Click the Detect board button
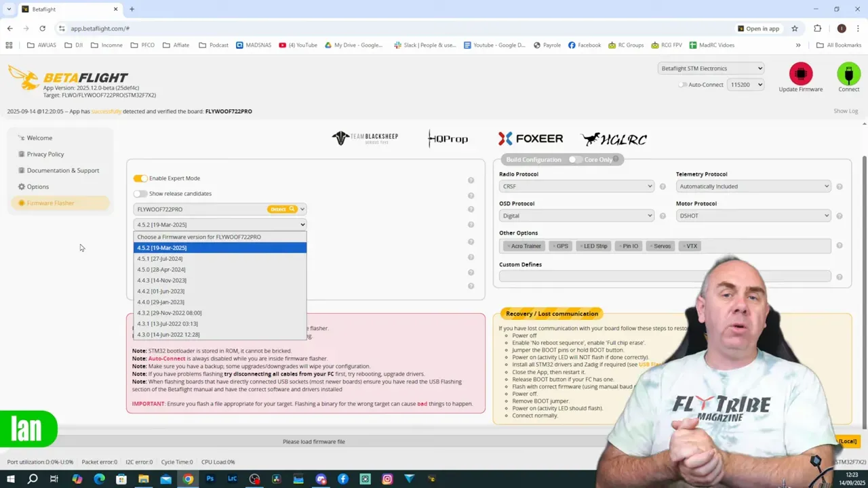Screen dimensions: 868x488 pyautogui.click(x=282, y=209)
